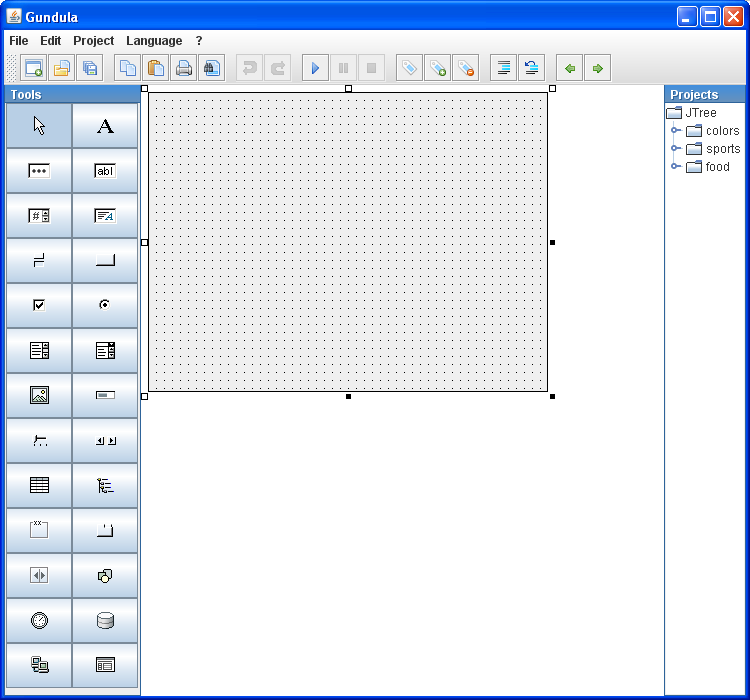750x700 pixels.
Task: Navigate forward with the green right arrow
Action: coord(597,68)
